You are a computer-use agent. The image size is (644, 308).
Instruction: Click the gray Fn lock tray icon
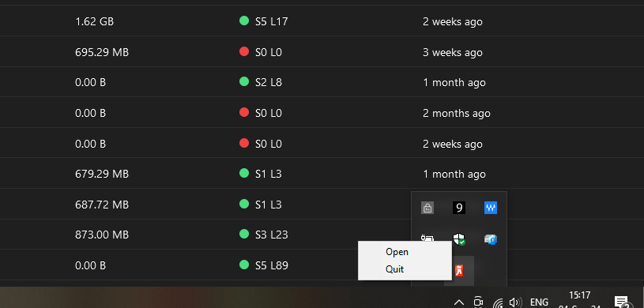point(427,208)
